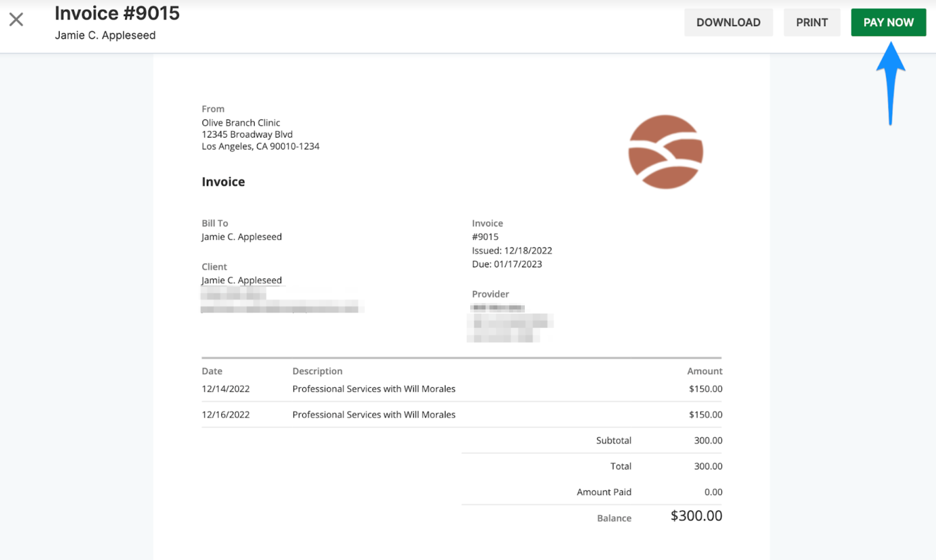Click Jamie C. Appleseed under the header title

click(x=105, y=36)
